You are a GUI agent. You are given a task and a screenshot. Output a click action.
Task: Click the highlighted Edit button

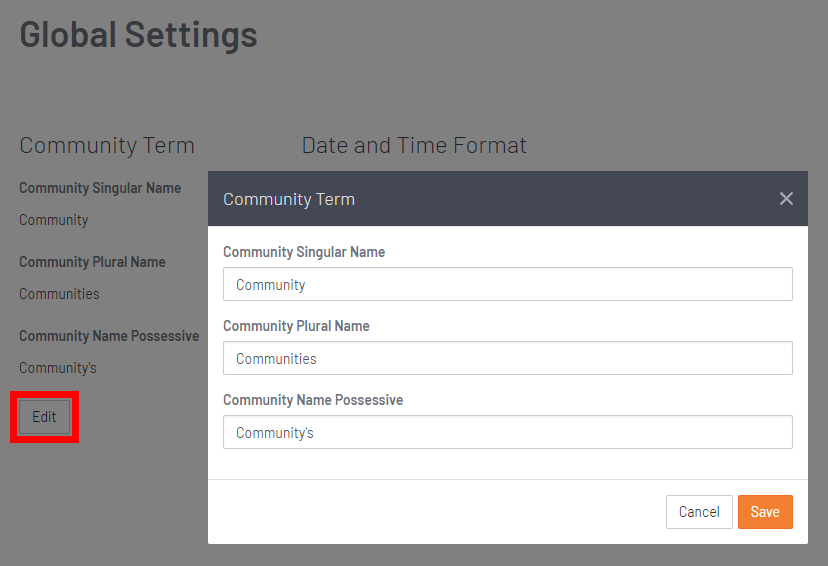44,417
